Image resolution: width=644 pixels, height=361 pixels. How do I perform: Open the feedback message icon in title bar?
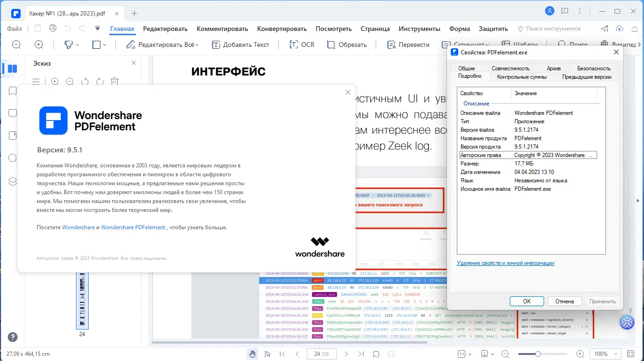click(x=565, y=11)
